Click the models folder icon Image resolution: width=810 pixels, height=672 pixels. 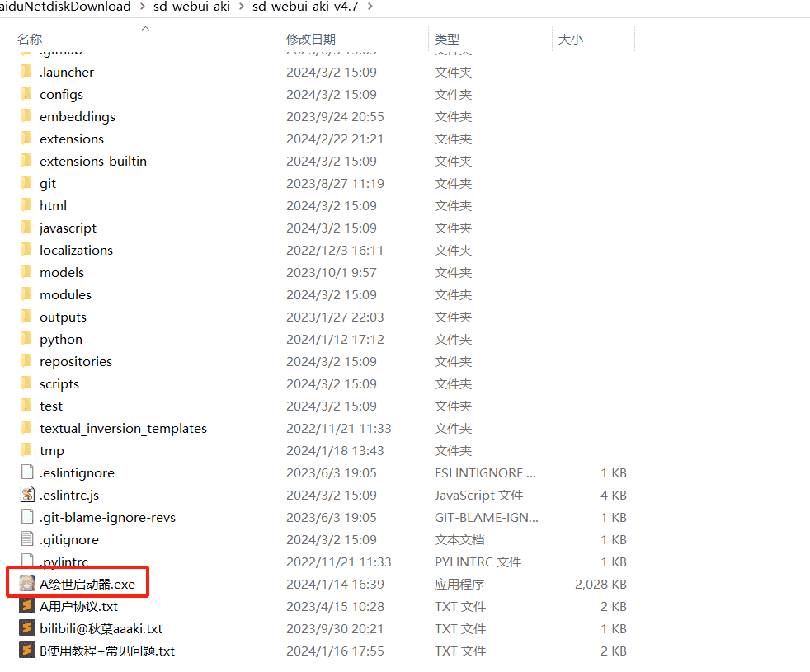click(27, 272)
